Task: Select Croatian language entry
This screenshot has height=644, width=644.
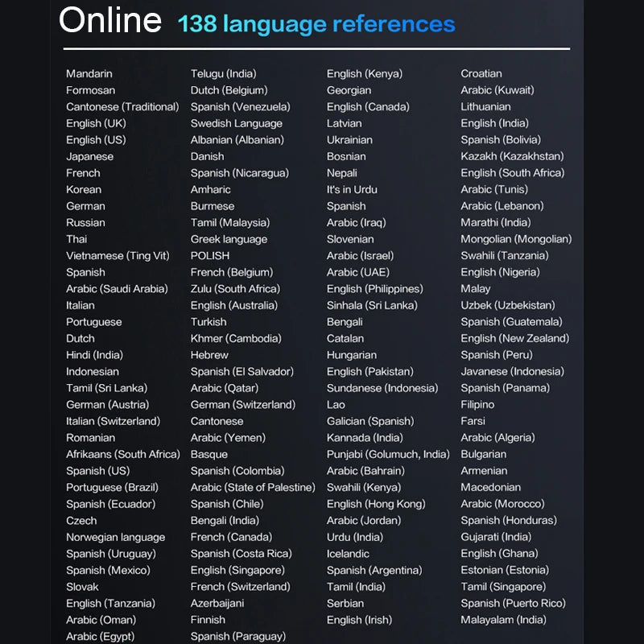Action: pos(481,73)
